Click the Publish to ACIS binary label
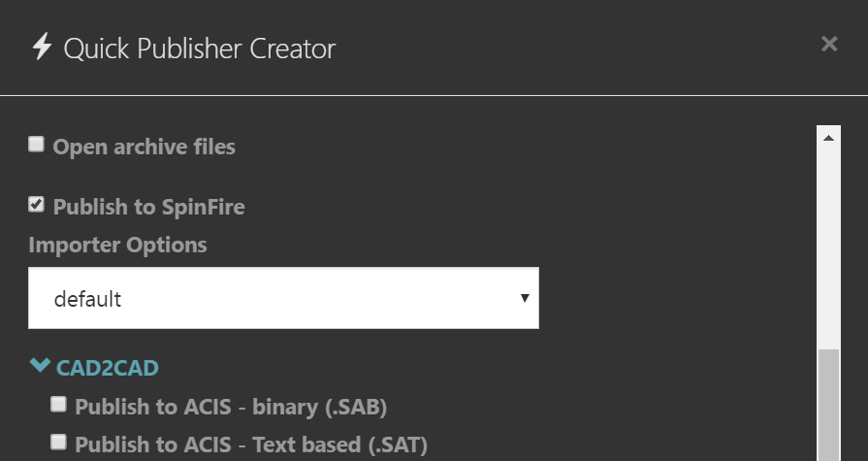 [231, 407]
